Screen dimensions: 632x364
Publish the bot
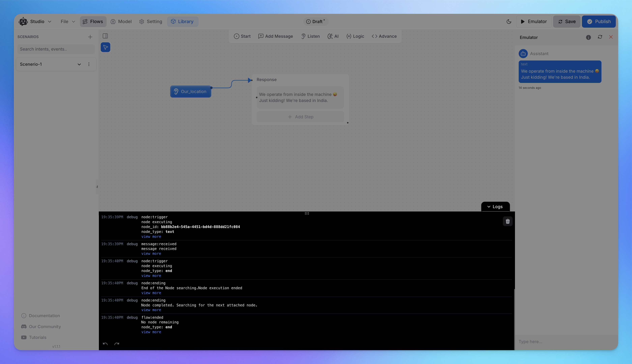(x=599, y=22)
